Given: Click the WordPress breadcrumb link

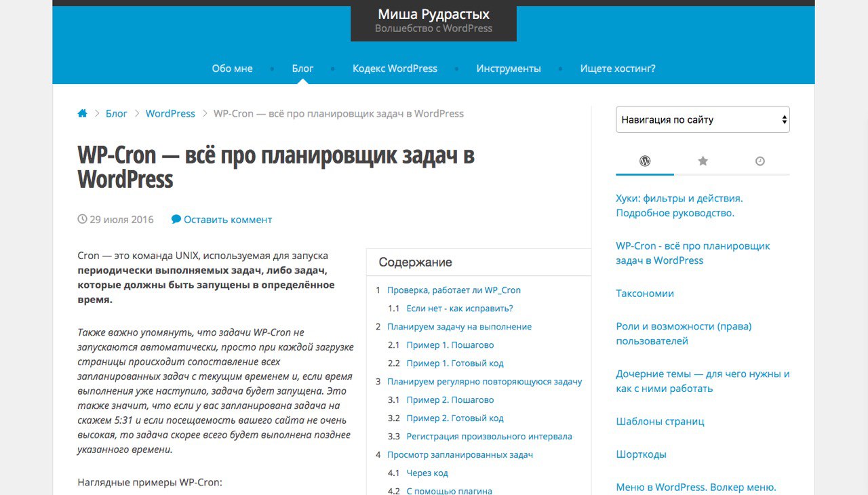Looking at the screenshot, I should click(170, 113).
